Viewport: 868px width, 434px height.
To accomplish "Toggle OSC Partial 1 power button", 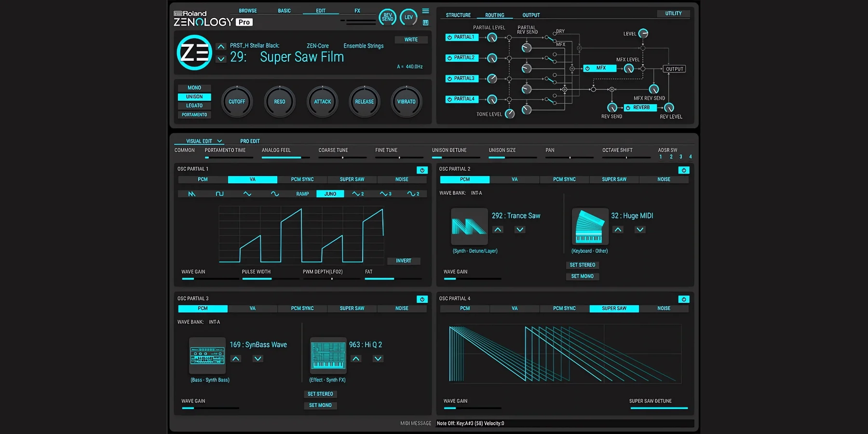I will pos(422,170).
